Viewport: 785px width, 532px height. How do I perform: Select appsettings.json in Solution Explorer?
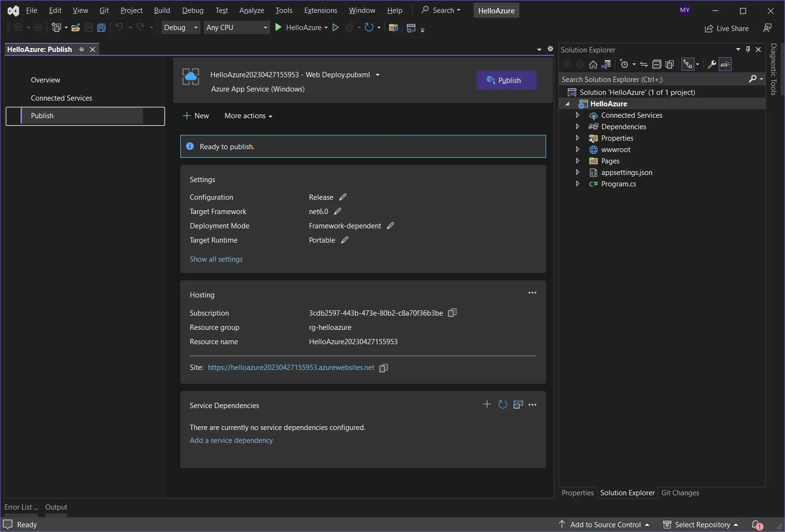point(627,173)
